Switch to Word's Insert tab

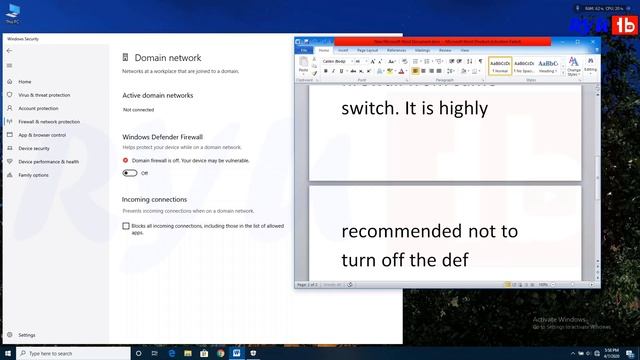click(343, 50)
